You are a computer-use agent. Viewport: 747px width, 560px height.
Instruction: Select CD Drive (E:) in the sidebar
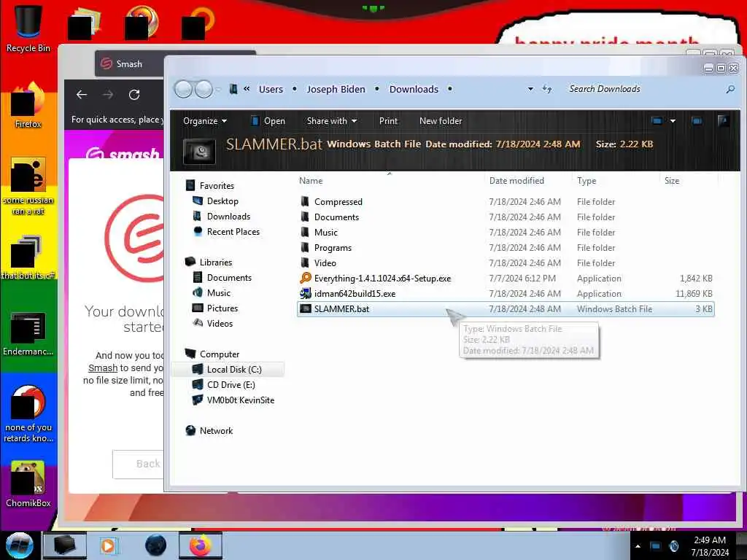(231, 384)
